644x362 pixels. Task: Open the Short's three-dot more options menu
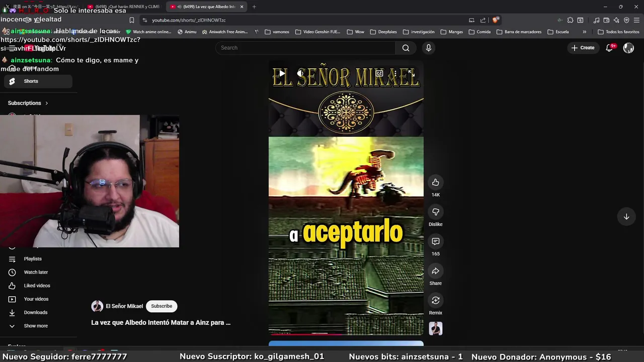[x=395, y=73]
